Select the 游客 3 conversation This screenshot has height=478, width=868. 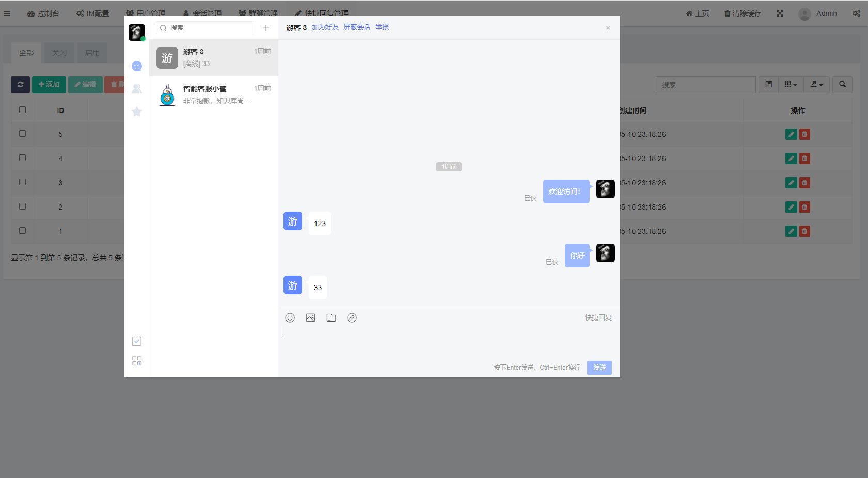(214, 58)
